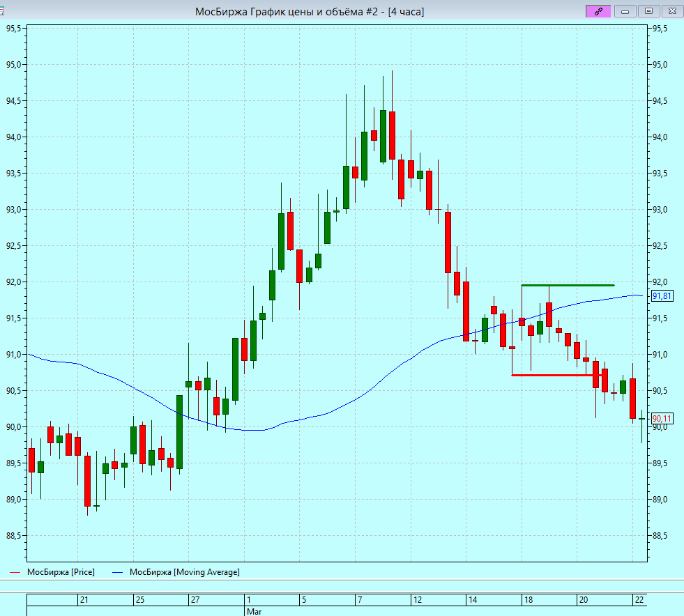
Task: Click date 22 on the time axis
Action: click(x=639, y=600)
